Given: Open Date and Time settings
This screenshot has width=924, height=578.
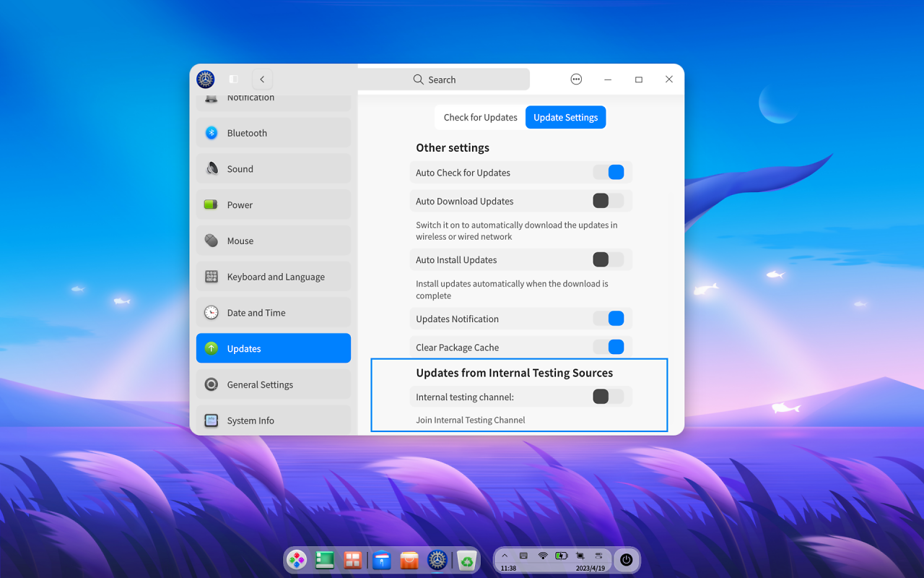Looking at the screenshot, I should (x=274, y=313).
